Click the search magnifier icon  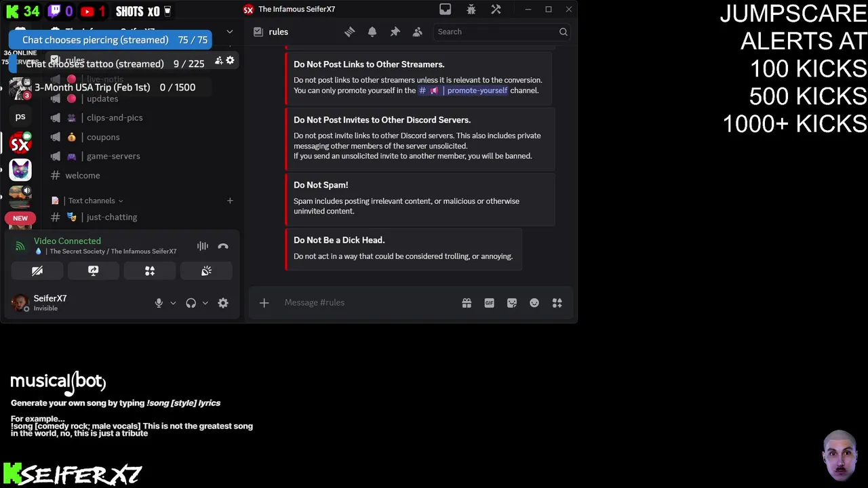[563, 32]
